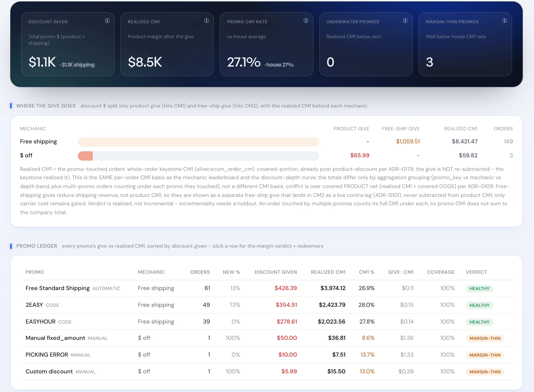Image resolution: width=534 pixels, height=392 pixels.
Task: Open info icon on Realized CM1 card
Action: 207,21
